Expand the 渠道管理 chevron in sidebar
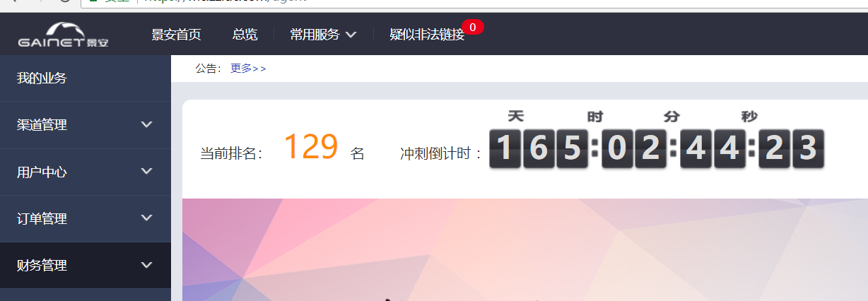 pyautogui.click(x=147, y=124)
